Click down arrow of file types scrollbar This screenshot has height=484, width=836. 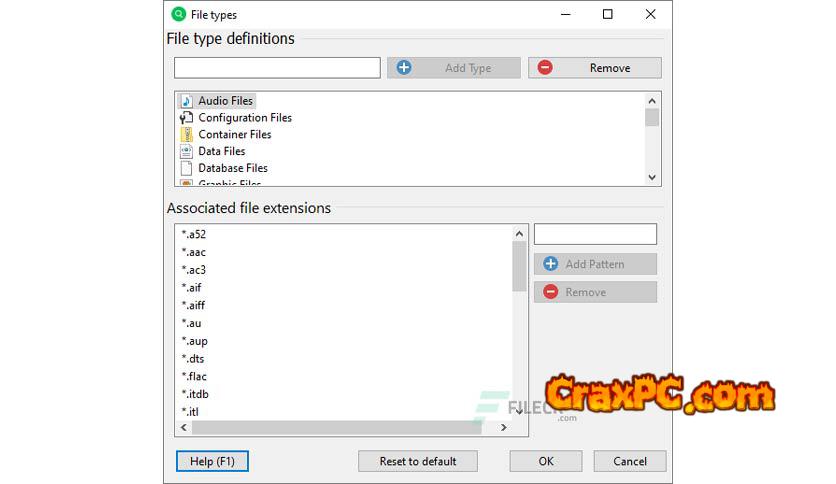tap(652, 177)
